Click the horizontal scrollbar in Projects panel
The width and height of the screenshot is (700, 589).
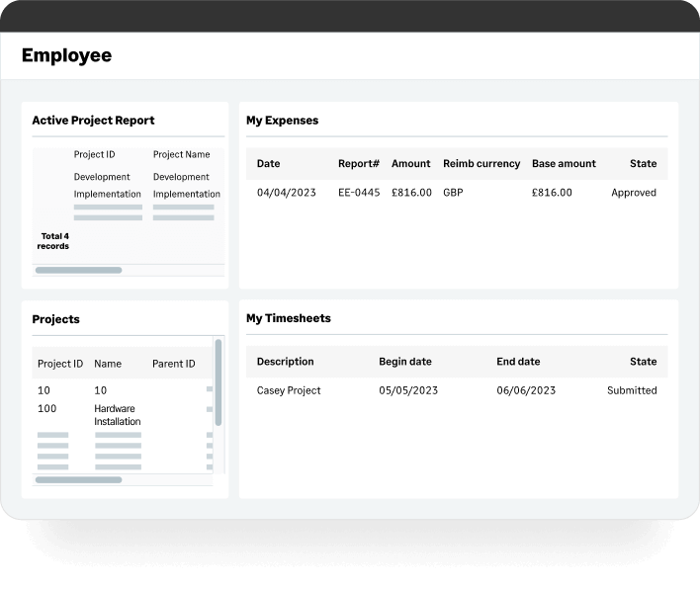pyautogui.click(x=78, y=480)
